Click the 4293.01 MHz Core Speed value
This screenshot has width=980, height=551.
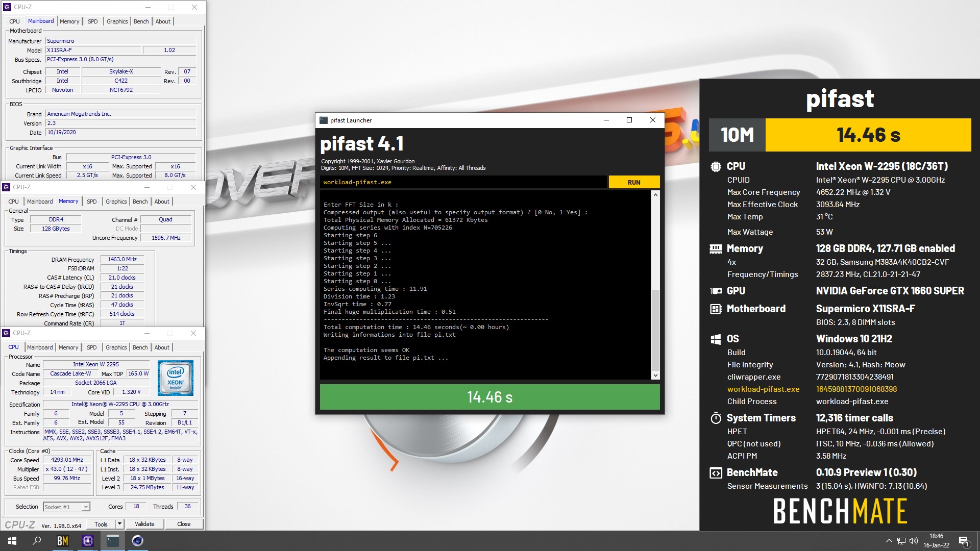pyautogui.click(x=67, y=460)
